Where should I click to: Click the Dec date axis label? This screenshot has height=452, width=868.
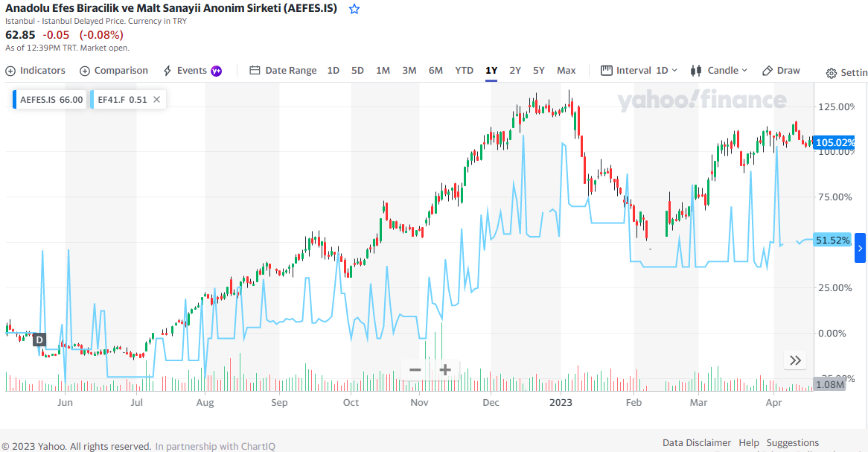[491, 403]
